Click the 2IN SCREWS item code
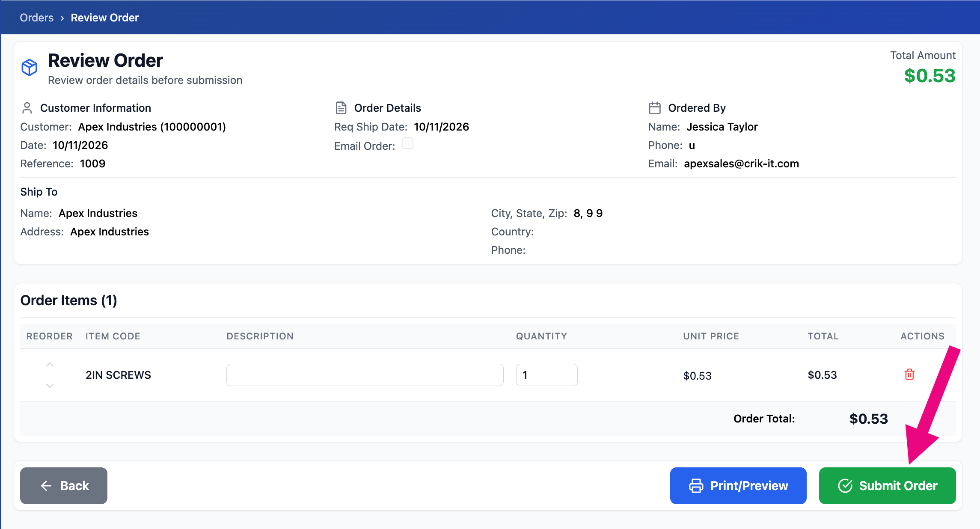The height and width of the screenshot is (529, 980). click(x=118, y=375)
